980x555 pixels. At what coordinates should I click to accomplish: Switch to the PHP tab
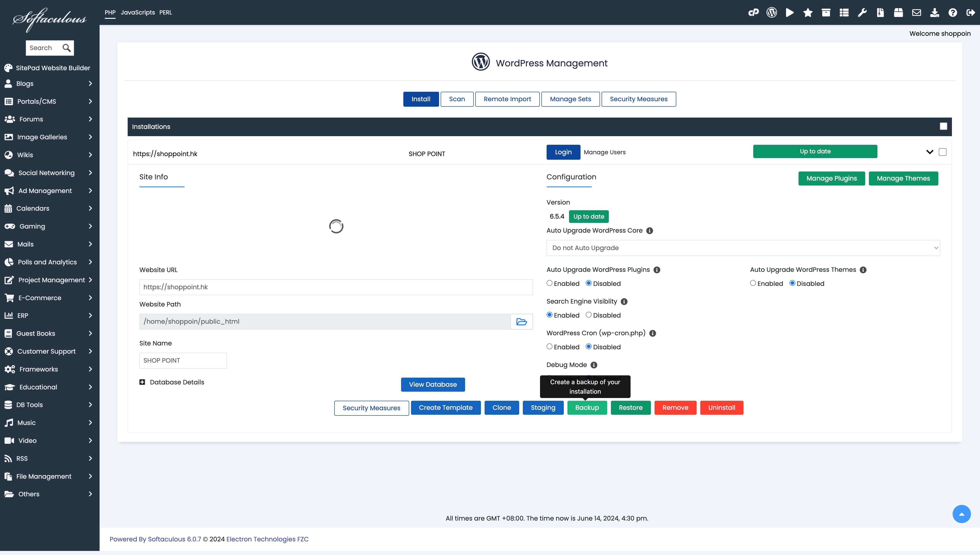click(x=110, y=13)
